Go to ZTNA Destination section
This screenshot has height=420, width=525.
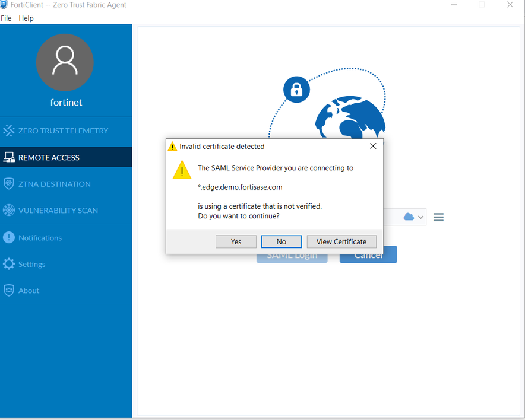point(66,184)
